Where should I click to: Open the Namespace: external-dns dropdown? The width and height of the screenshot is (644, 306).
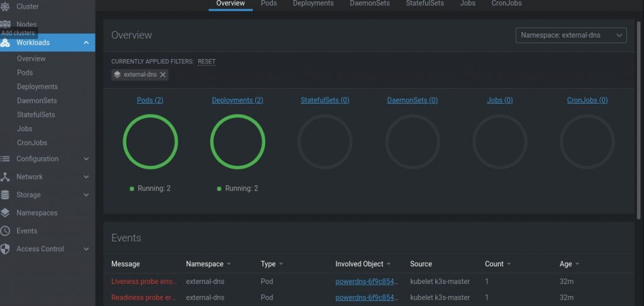coord(571,35)
